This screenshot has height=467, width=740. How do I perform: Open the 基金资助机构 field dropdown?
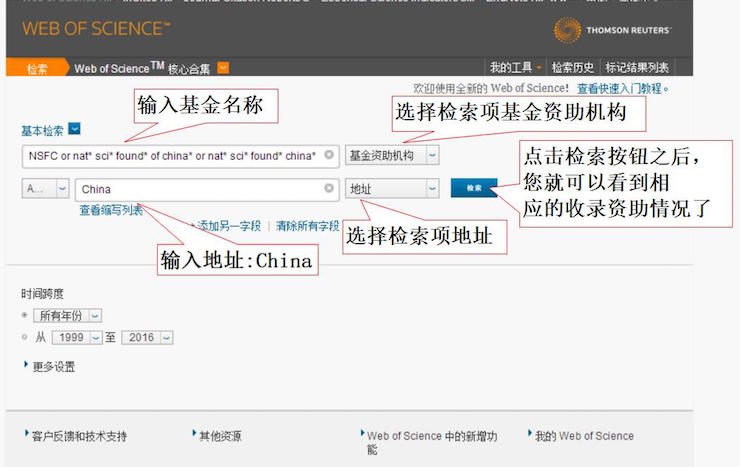pos(432,156)
